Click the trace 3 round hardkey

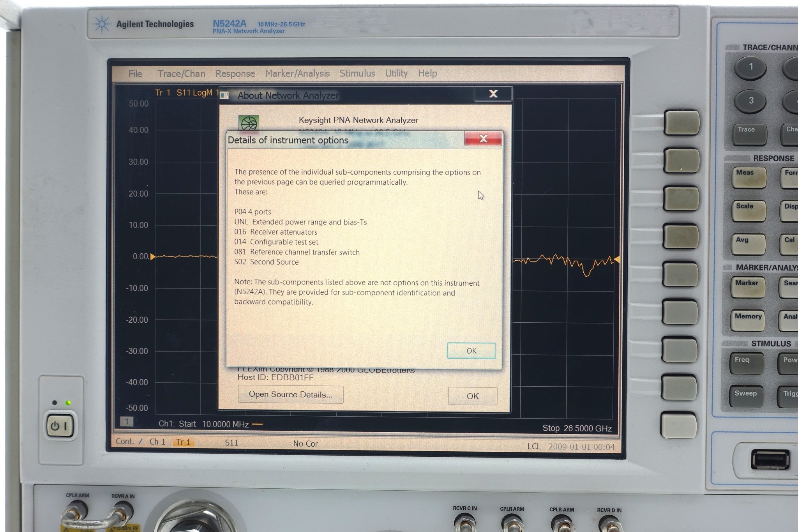750,101
